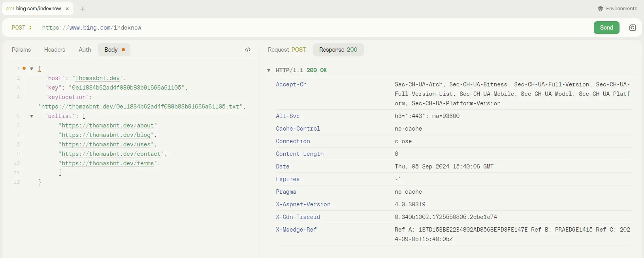The height and width of the screenshot is (258, 644).
Task: Click the keyLocation .txt URL link
Action: pos(140,107)
